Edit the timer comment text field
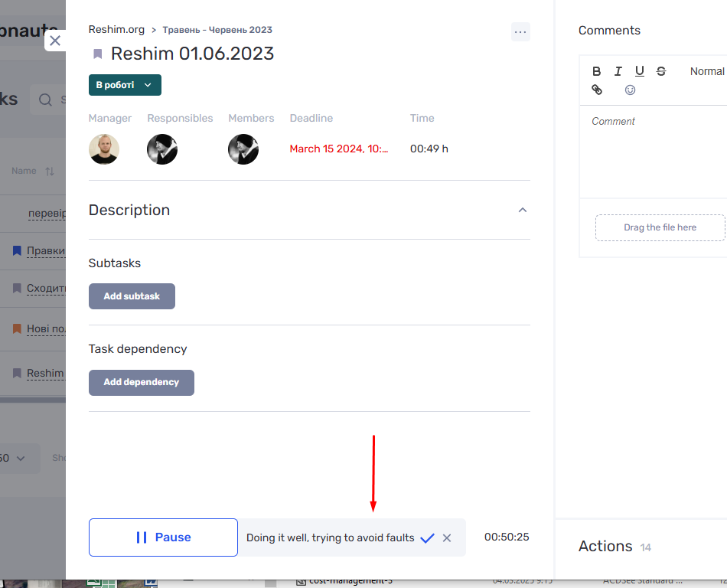Viewport: 727px width, 588px height. (330, 538)
